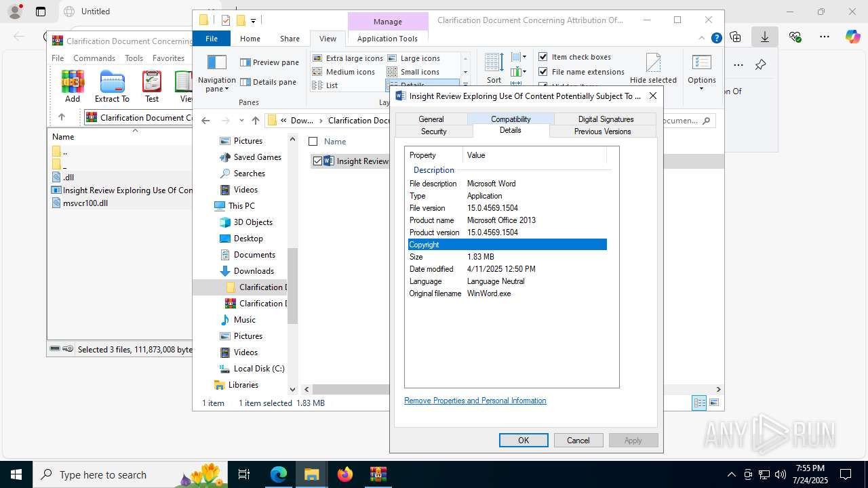Click the Extract To icon in WinRAR
The height and width of the screenshot is (488, 868).
112,86
